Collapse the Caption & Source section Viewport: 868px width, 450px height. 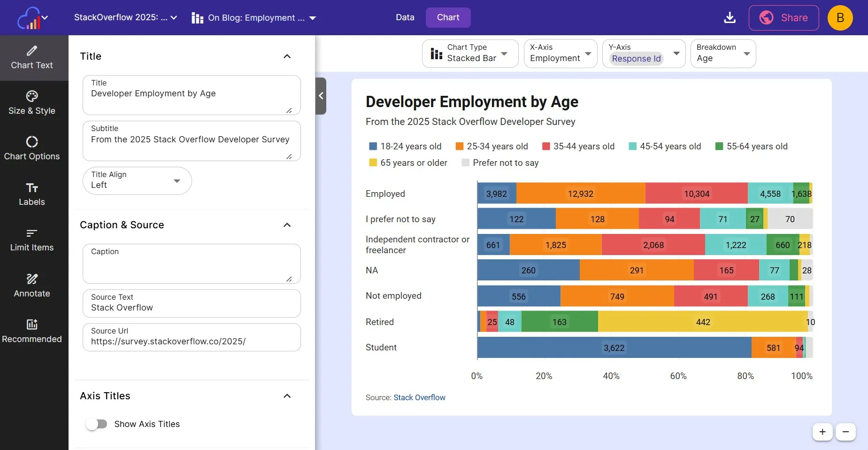click(x=287, y=225)
